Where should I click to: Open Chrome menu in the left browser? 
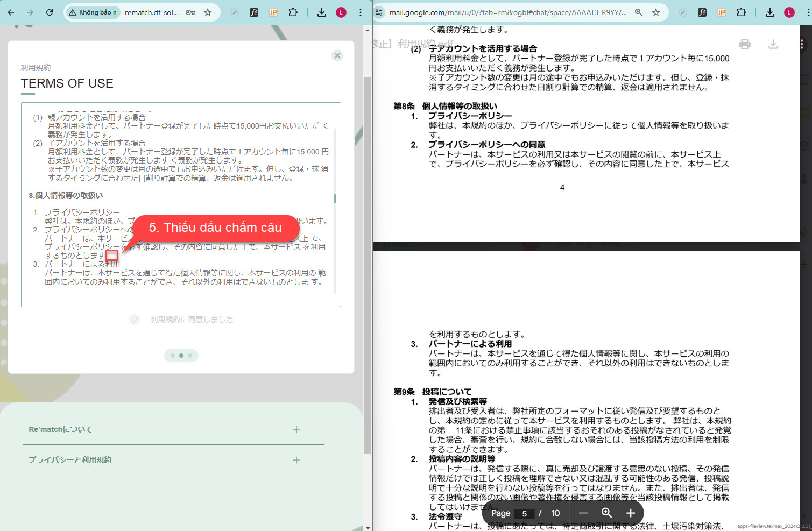coord(361,12)
